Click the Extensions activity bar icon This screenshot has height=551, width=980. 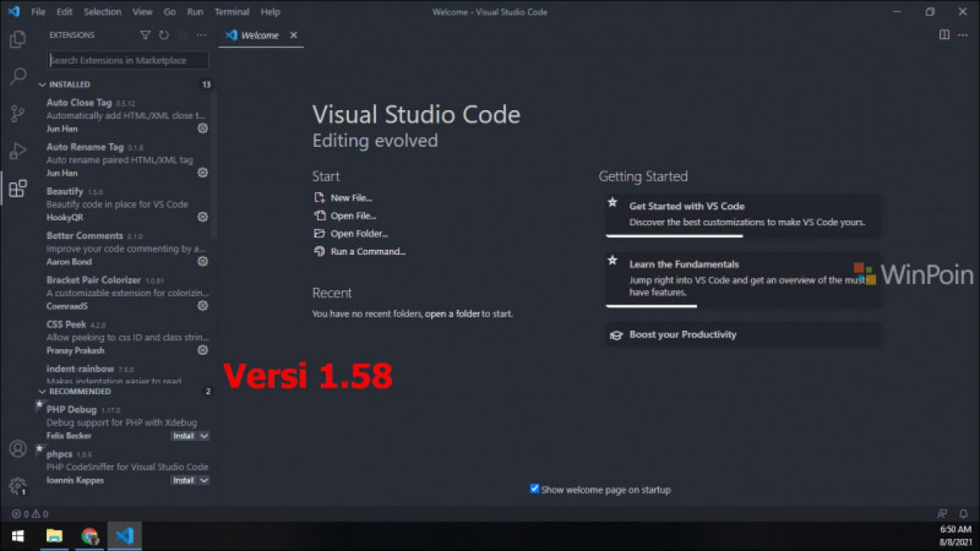pos(18,188)
